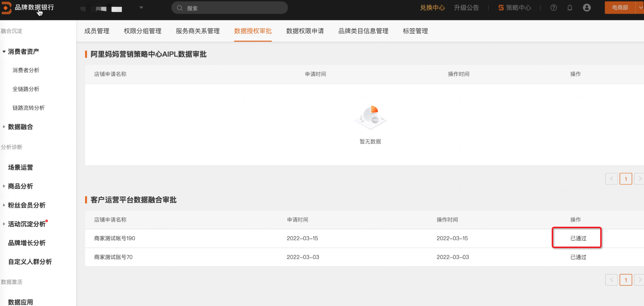Screen dimensions: 644x306
Task: Go to previous page in 数据融合审批 pagination
Action: [611, 280]
